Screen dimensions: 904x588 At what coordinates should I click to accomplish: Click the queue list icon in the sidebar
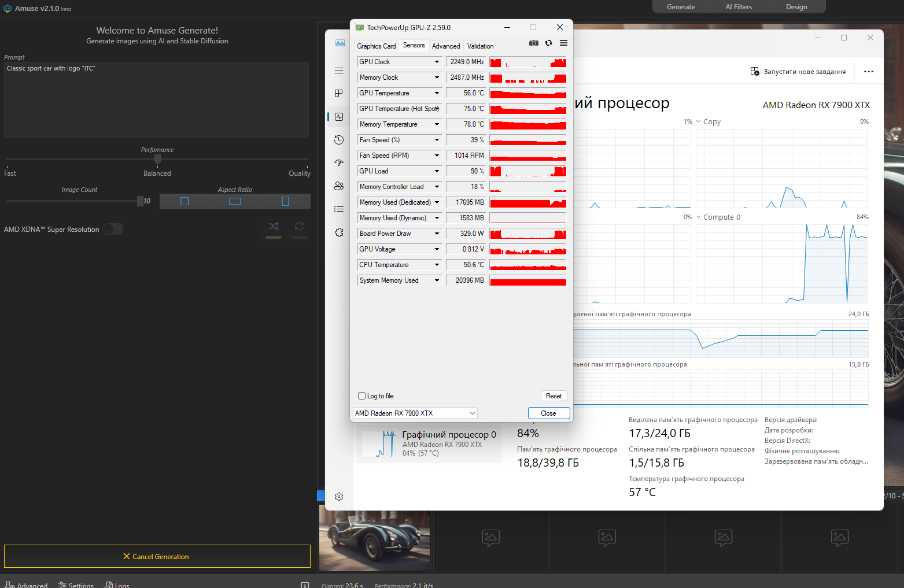click(x=339, y=209)
